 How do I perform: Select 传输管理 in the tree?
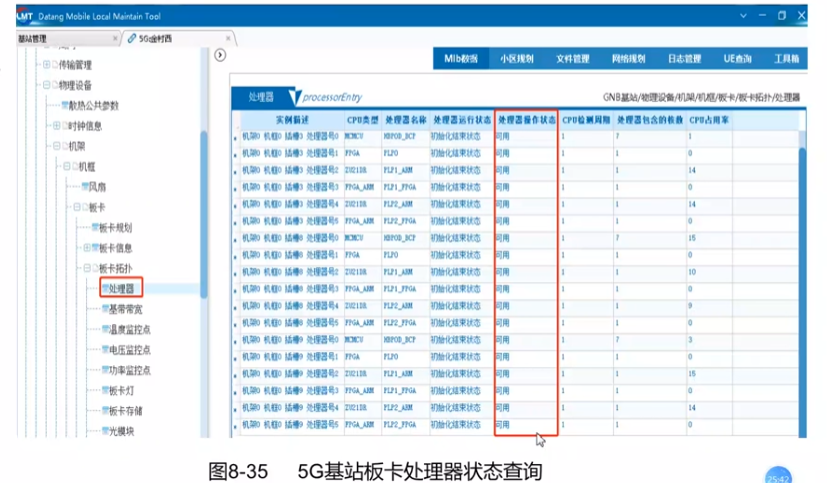pos(75,65)
